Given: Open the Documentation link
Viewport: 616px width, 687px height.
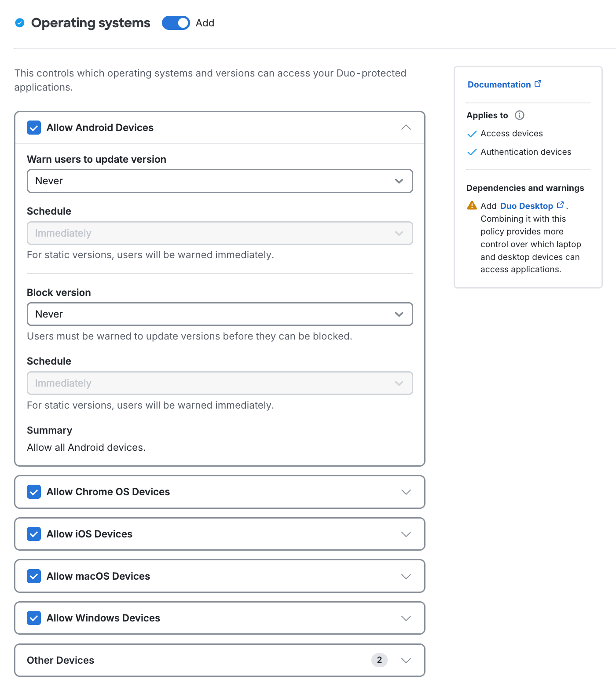Looking at the screenshot, I should point(499,84).
